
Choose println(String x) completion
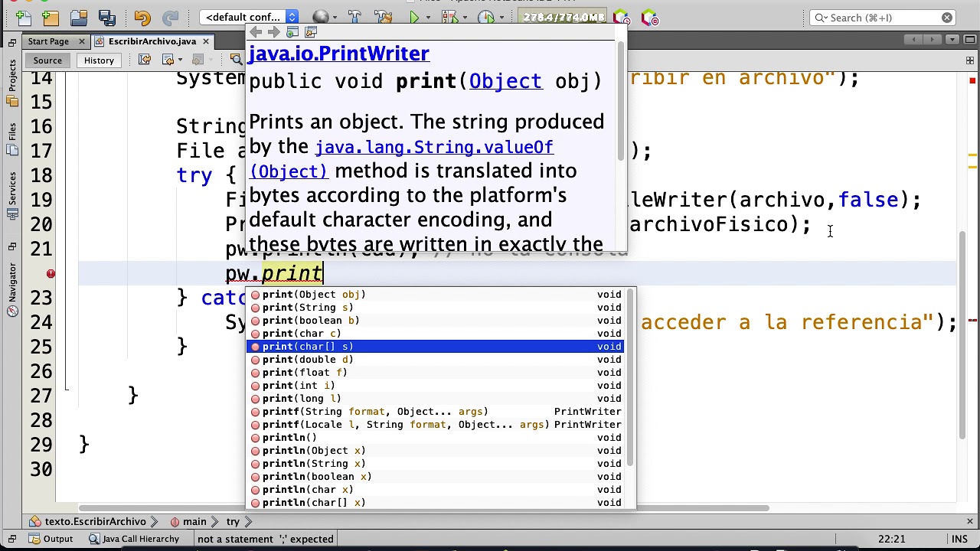coord(435,464)
